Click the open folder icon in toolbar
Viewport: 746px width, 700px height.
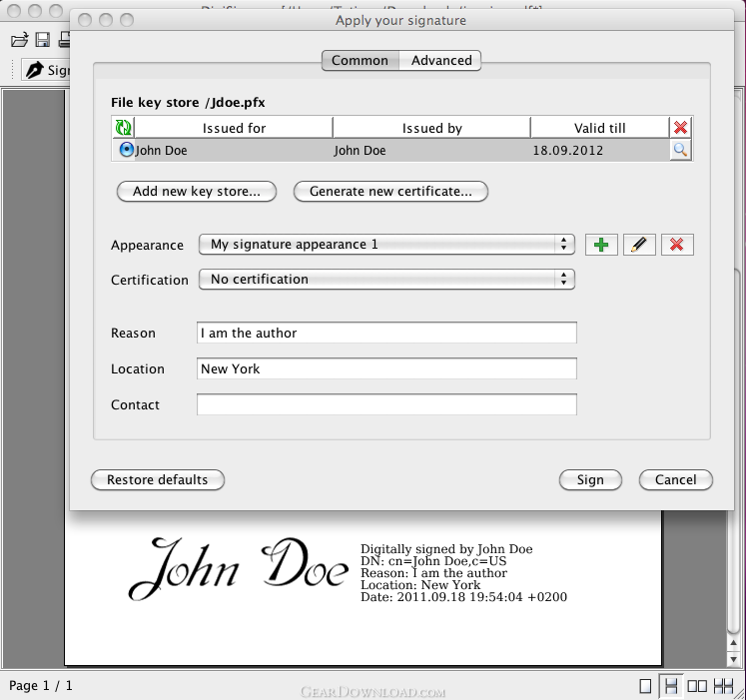19,40
